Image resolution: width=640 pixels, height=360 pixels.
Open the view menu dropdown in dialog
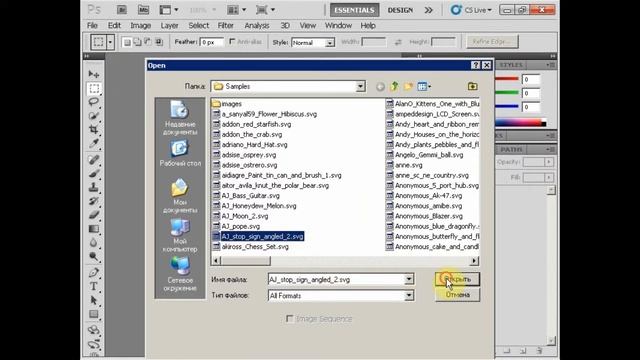[x=424, y=86]
